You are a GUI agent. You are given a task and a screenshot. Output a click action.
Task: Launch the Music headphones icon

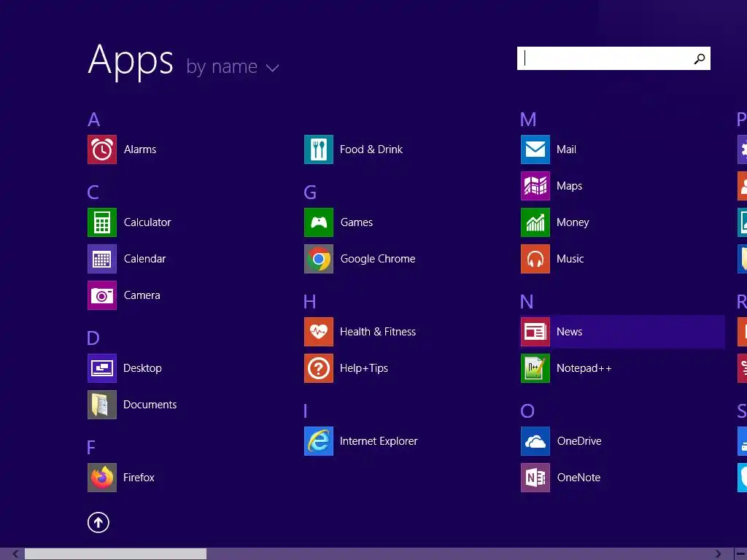535,259
